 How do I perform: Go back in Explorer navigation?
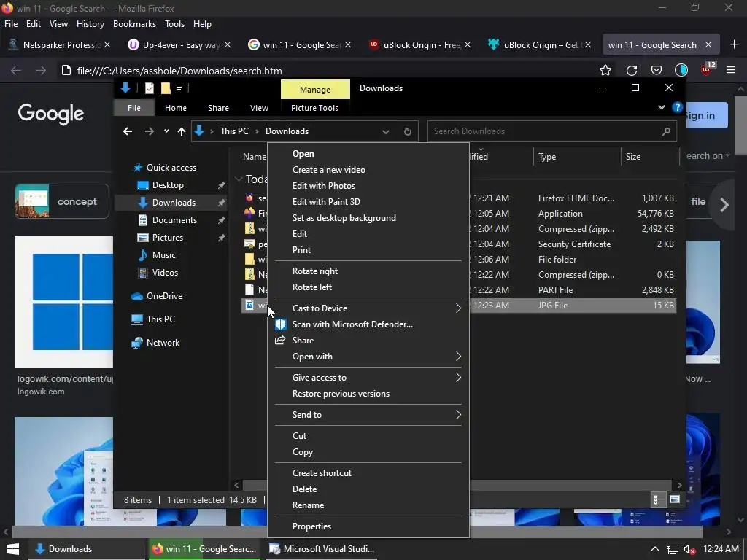click(127, 131)
